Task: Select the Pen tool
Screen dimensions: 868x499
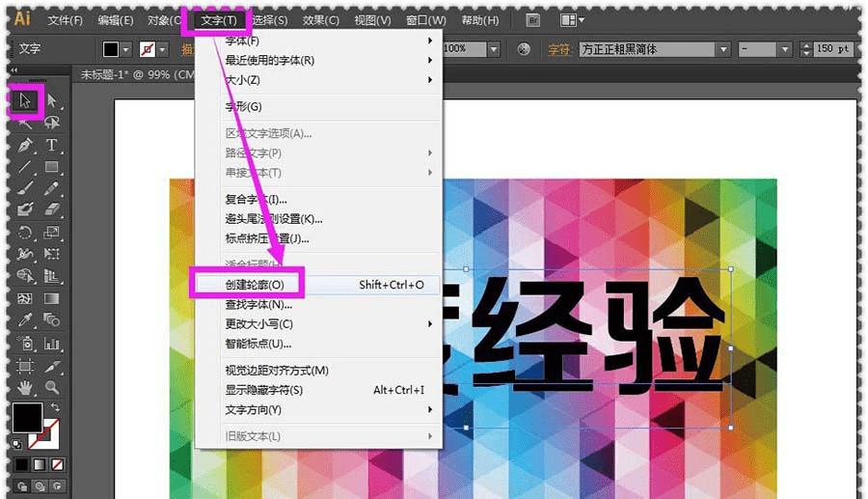Action: pyautogui.click(x=25, y=145)
